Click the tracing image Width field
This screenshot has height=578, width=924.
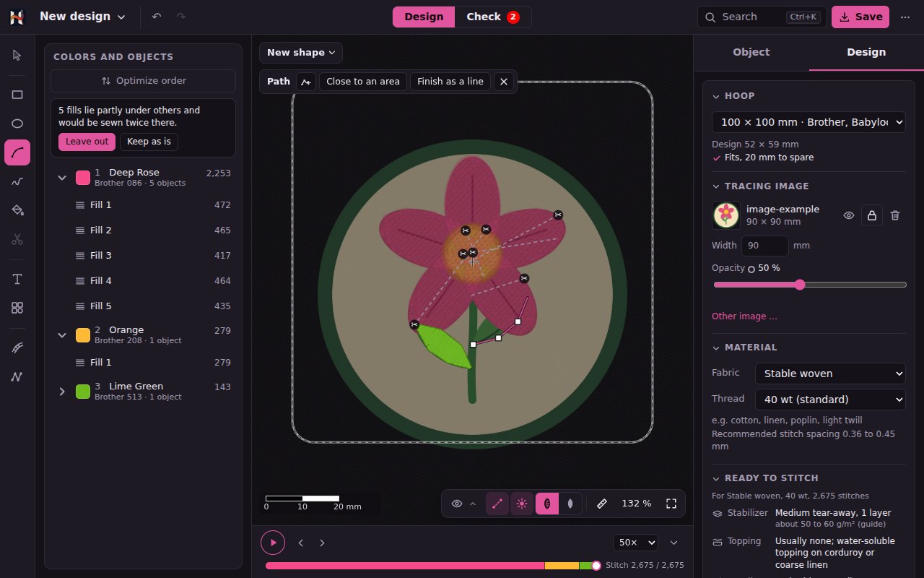coord(765,246)
